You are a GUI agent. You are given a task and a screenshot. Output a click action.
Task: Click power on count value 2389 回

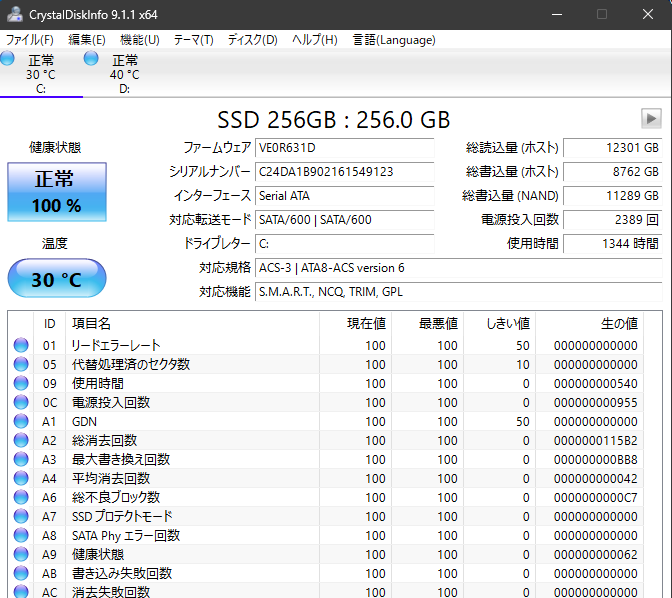[613, 220]
